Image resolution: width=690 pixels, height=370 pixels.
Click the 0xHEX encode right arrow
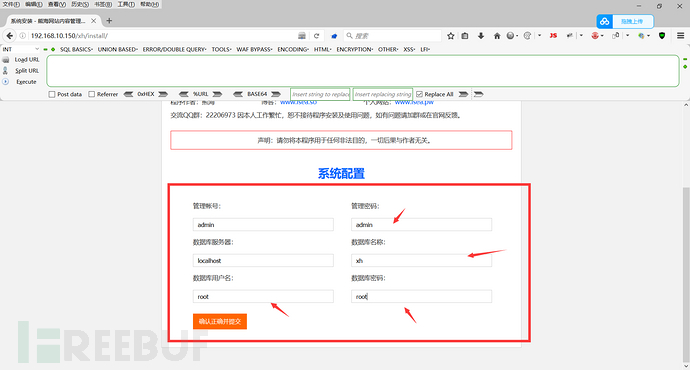tap(163, 94)
